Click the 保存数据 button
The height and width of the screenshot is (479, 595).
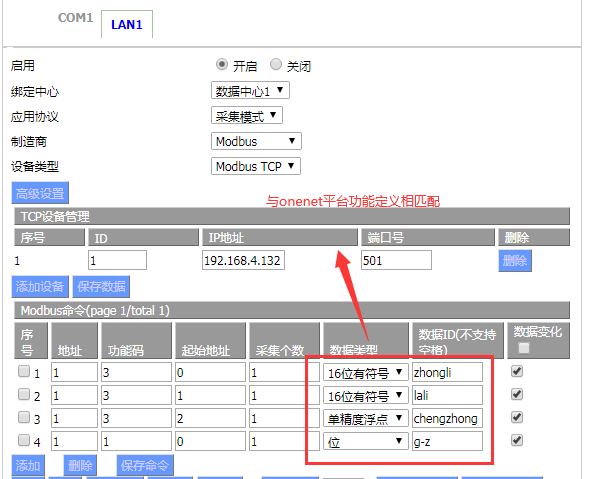(x=101, y=287)
